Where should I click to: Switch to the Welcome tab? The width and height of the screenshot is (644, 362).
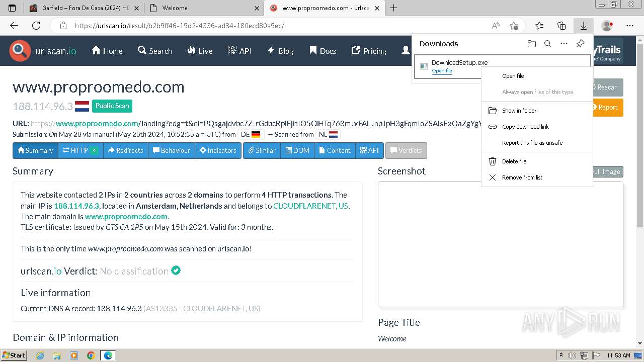204,8
